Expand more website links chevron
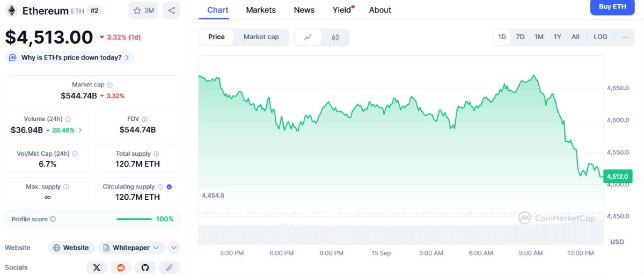The image size is (644, 276). (173, 248)
